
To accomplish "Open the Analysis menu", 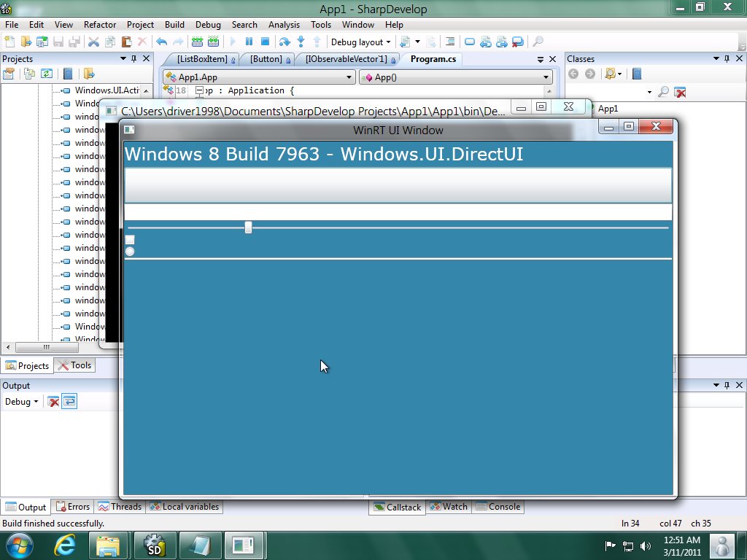I will pyautogui.click(x=284, y=25).
